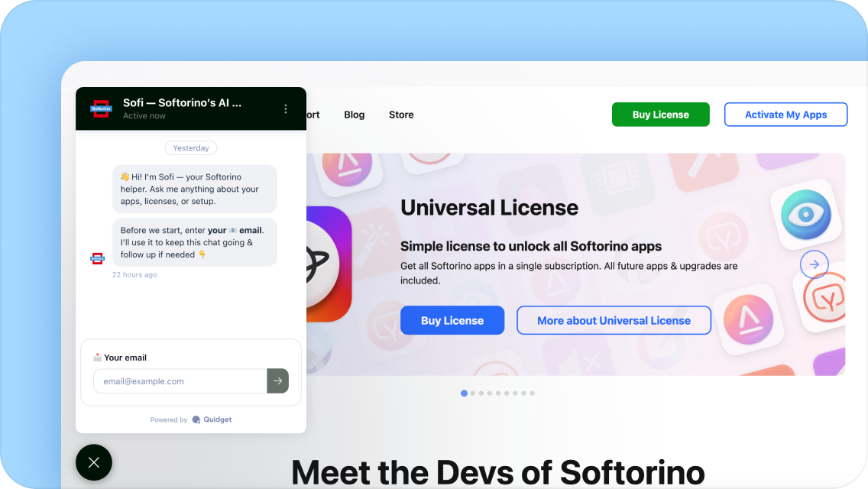Click Activate My Apps button

pos(785,115)
